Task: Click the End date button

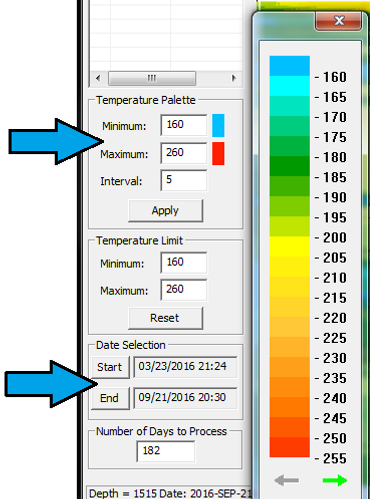Action: pyautogui.click(x=110, y=398)
